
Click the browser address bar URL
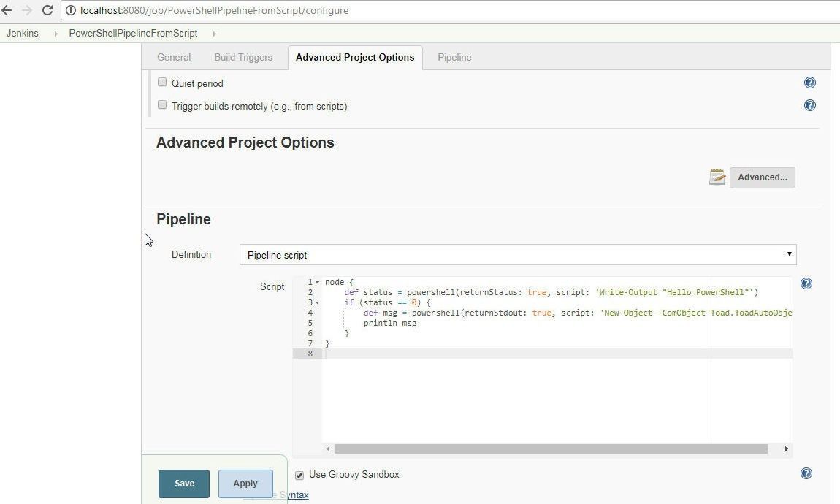coord(214,10)
